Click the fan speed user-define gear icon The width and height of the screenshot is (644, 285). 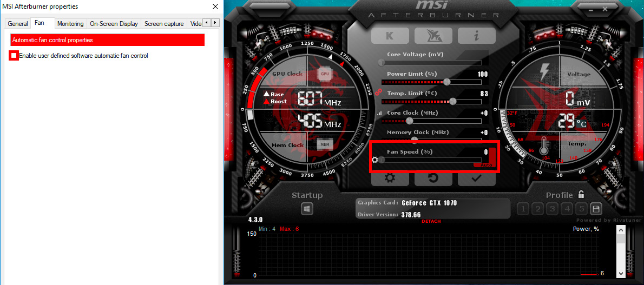point(374,160)
